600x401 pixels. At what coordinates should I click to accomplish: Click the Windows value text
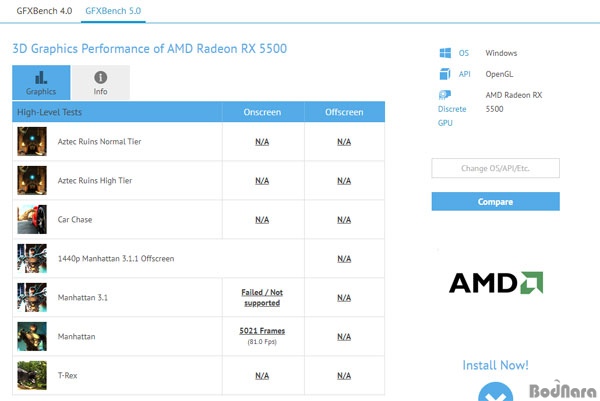501,53
